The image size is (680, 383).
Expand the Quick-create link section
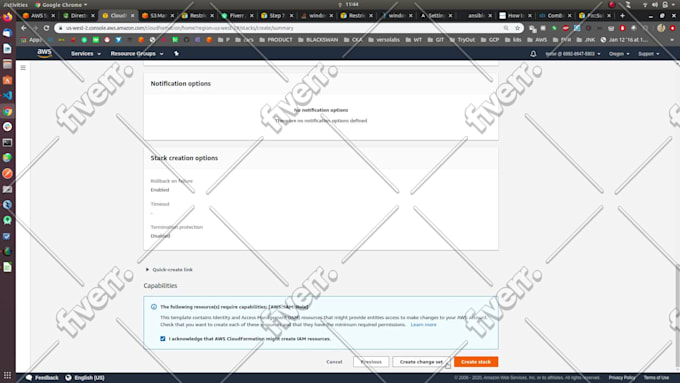pyautogui.click(x=170, y=269)
